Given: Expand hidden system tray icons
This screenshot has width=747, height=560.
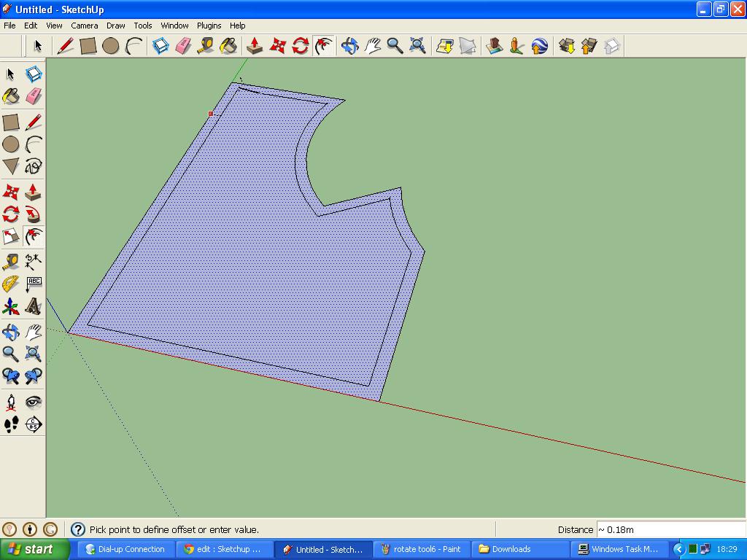Looking at the screenshot, I should coord(679,549).
